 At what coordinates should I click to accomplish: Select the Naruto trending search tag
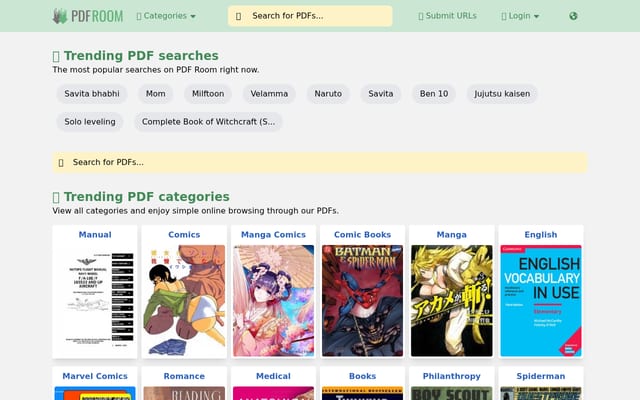(x=328, y=94)
